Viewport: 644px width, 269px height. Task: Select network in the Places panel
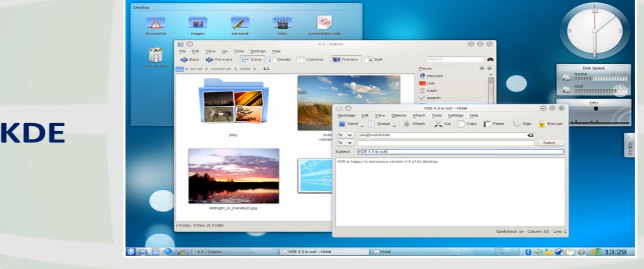click(431, 76)
